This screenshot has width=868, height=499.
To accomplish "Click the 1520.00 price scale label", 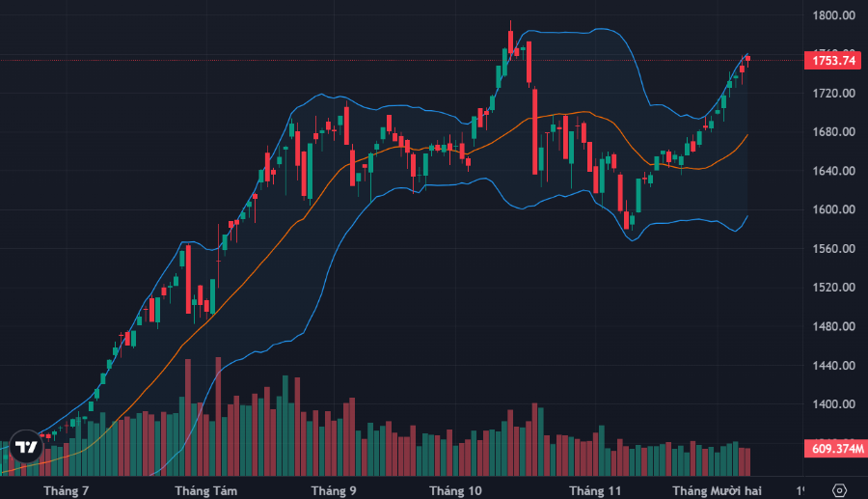I will point(834,288).
